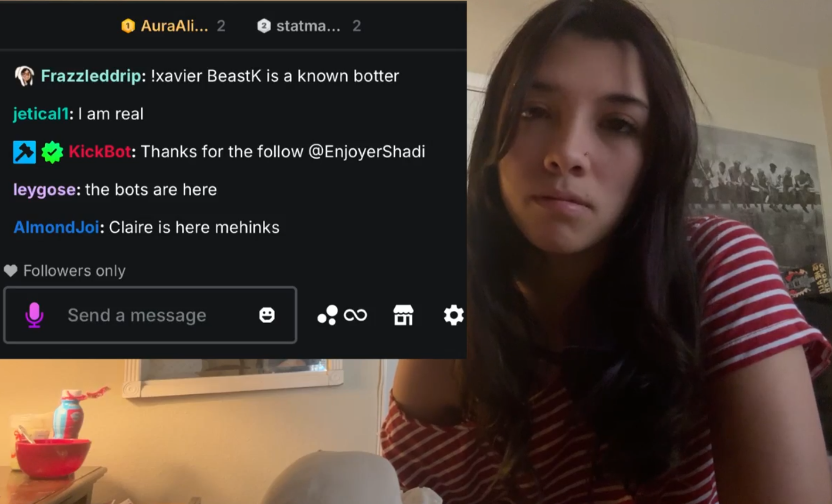Open statma top gifter entry
This screenshot has height=504, width=832.
click(x=309, y=26)
